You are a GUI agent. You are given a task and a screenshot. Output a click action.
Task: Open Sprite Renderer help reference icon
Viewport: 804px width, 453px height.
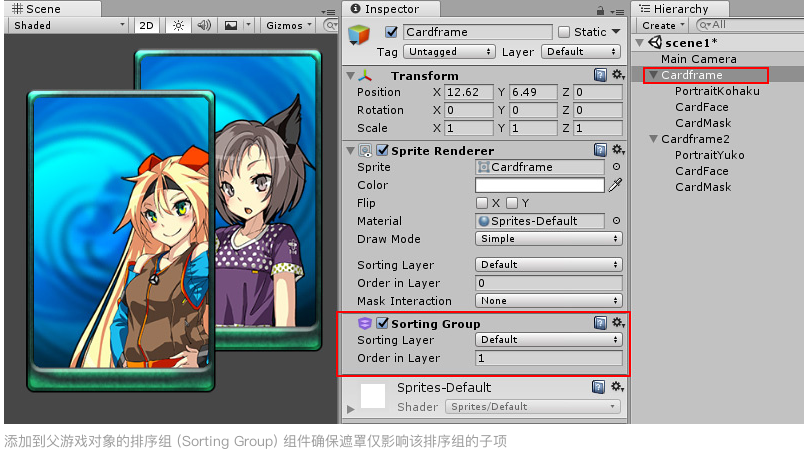coord(600,150)
